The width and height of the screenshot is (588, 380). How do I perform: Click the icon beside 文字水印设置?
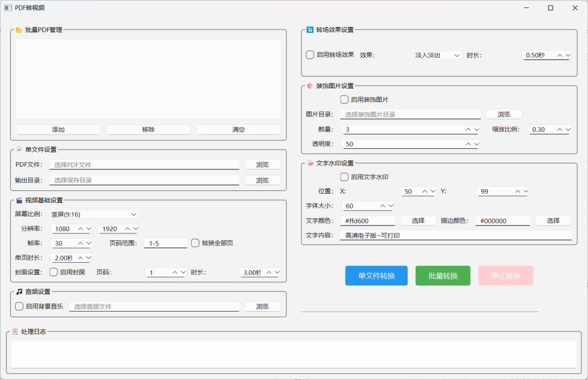click(x=310, y=163)
